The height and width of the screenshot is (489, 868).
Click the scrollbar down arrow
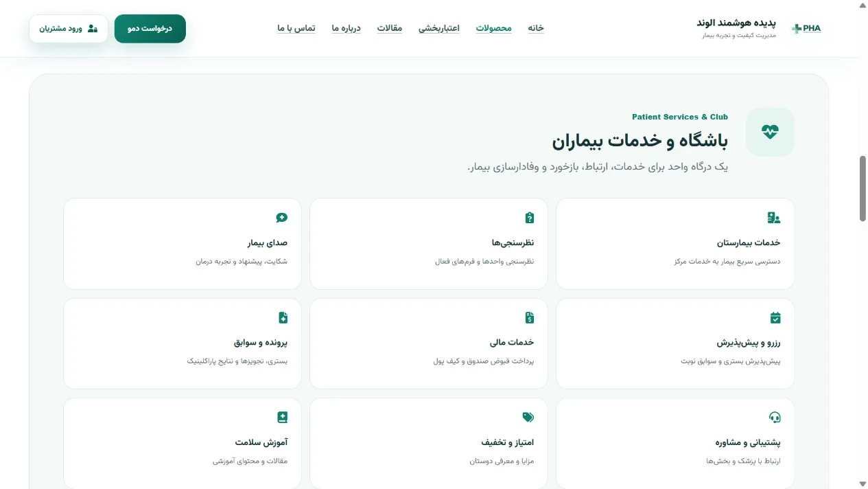[x=863, y=484]
